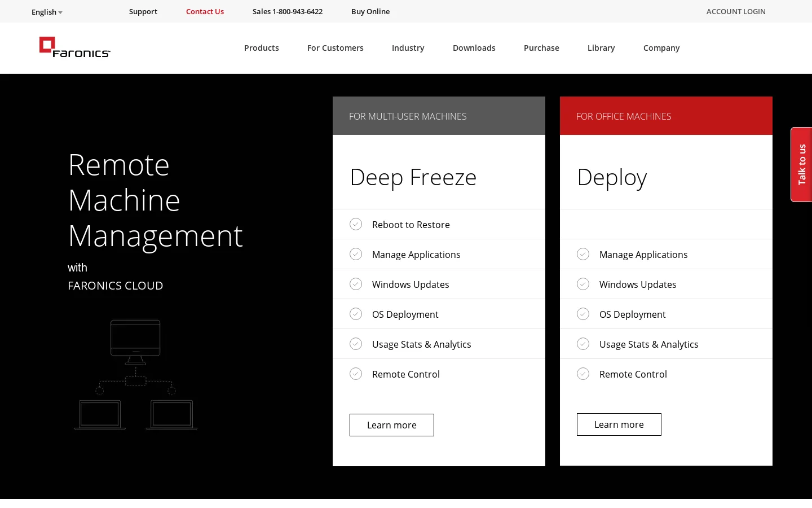812x508 pixels.
Task: Click the check icon beside Reboot to Restore
Action: click(356, 224)
